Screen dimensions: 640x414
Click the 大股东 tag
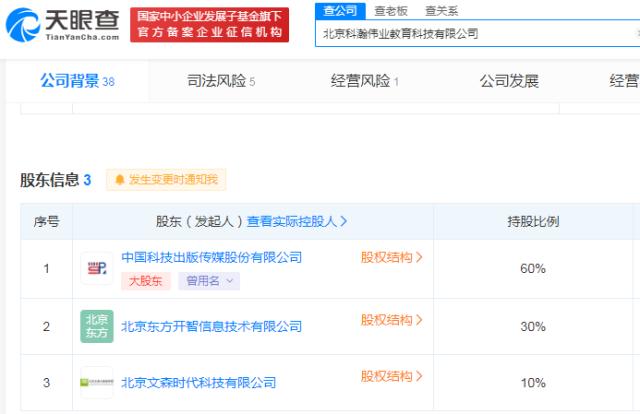[x=146, y=281]
